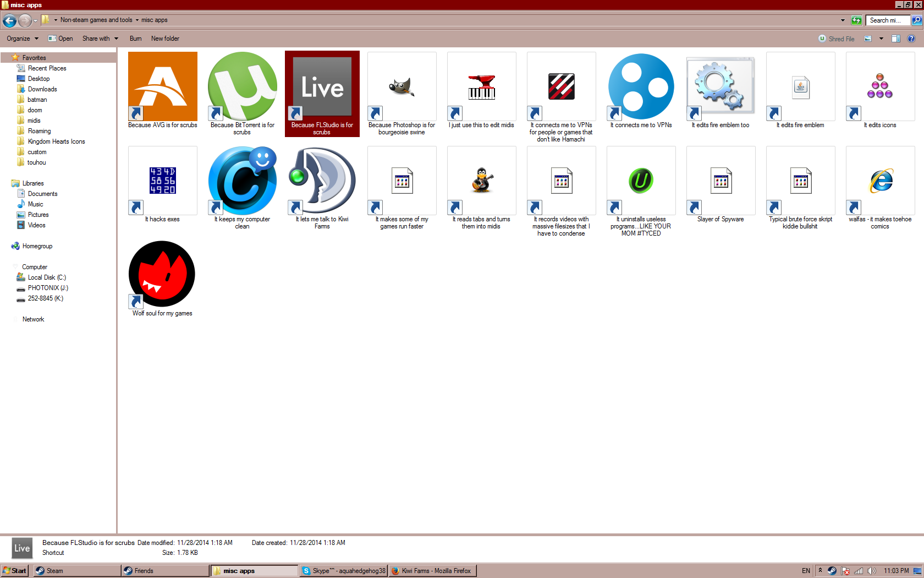Open the recent pages dropdown arrow
924x578 pixels.
point(35,21)
